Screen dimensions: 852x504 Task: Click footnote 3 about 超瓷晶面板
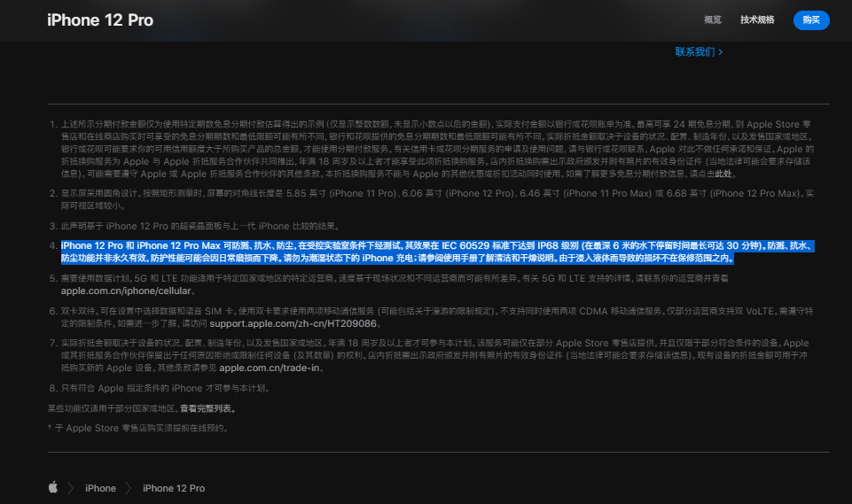201,226
